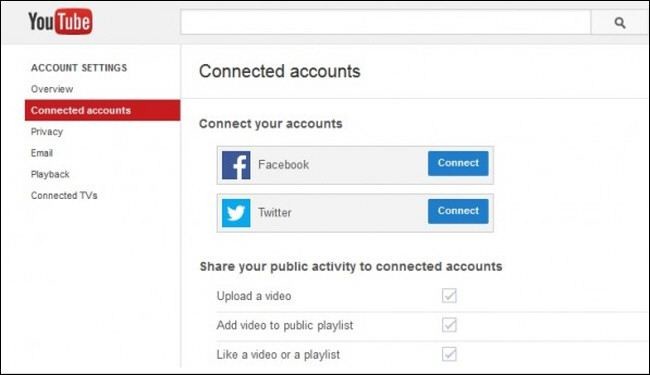
Task: Click the Facebook label text
Action: coord(284,165)
